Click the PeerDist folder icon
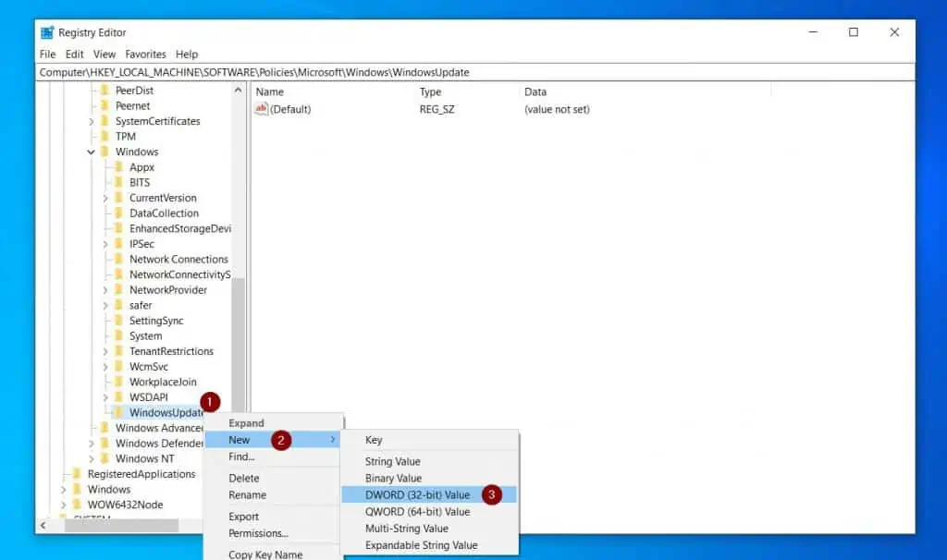The width and height of the screenshot is (947, 560). [x=105, y=90]
